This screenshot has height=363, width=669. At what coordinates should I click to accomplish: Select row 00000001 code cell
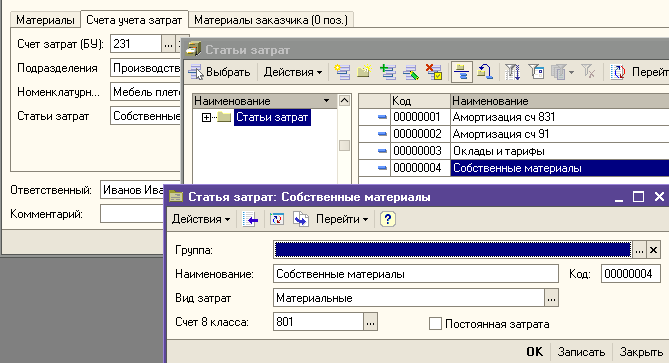coord(420,117)
